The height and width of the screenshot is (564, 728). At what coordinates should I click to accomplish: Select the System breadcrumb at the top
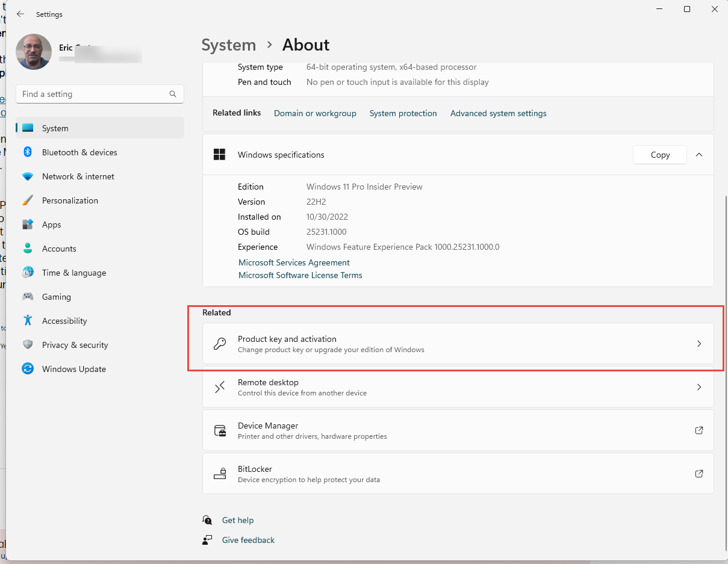click(229, 45)
